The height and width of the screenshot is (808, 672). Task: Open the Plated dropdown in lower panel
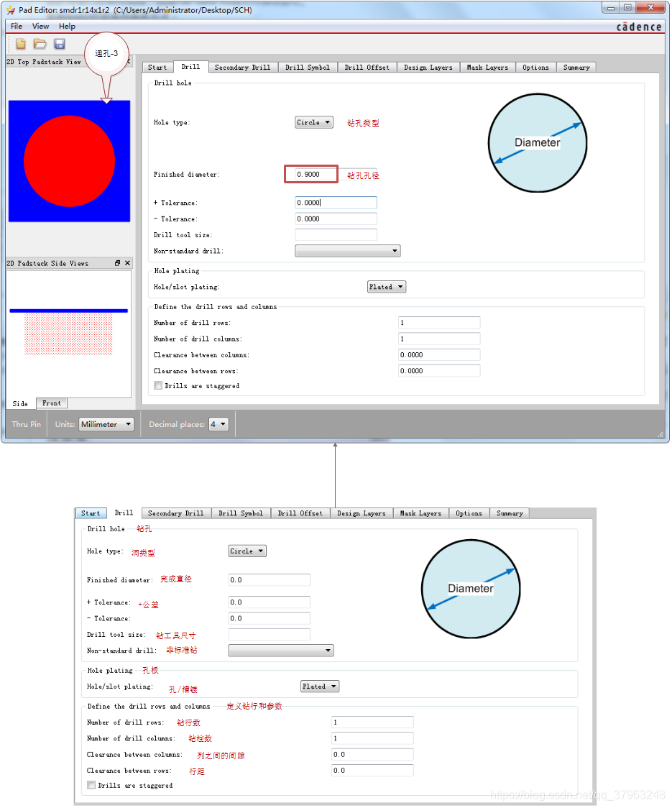coord(320,687)
